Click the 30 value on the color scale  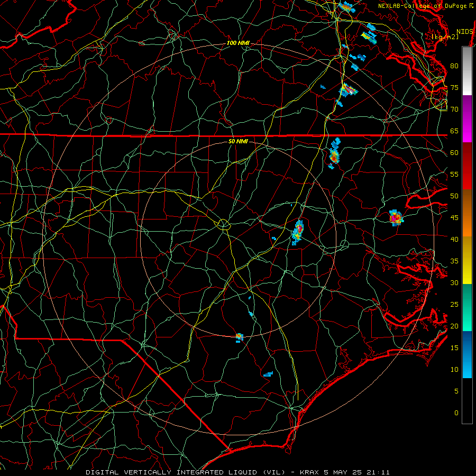click(454, 282)
